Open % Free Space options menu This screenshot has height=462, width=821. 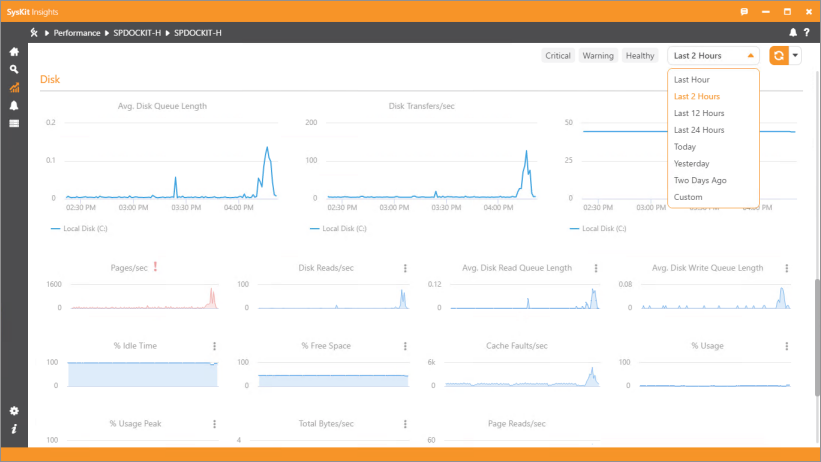click(x=405, y=346)
